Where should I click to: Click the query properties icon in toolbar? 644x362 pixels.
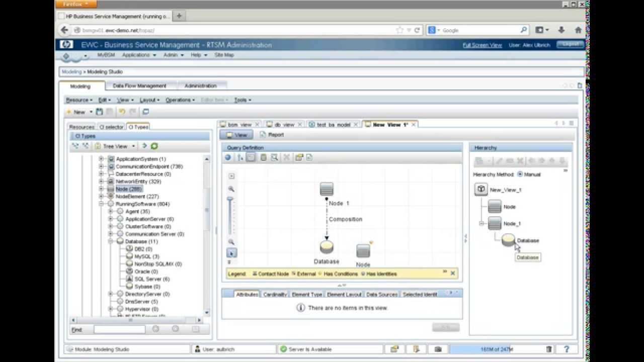(x=299, y=157)
